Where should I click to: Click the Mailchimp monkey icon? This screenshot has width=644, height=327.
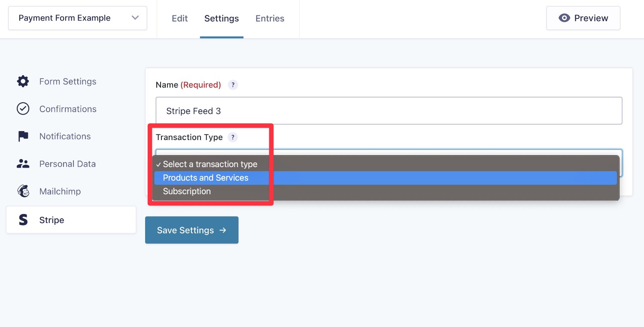coord(23,191)
